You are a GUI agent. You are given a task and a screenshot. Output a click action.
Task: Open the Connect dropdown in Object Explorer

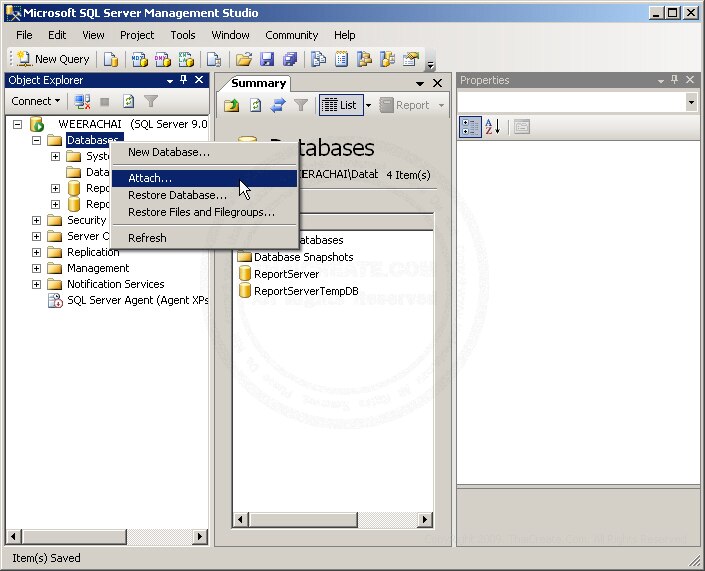click(x=36, y=101)
